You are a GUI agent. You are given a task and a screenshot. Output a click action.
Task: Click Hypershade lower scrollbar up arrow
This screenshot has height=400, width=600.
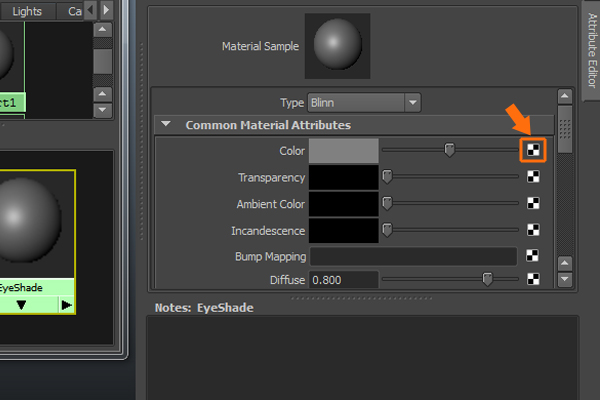tap(103, 94)
